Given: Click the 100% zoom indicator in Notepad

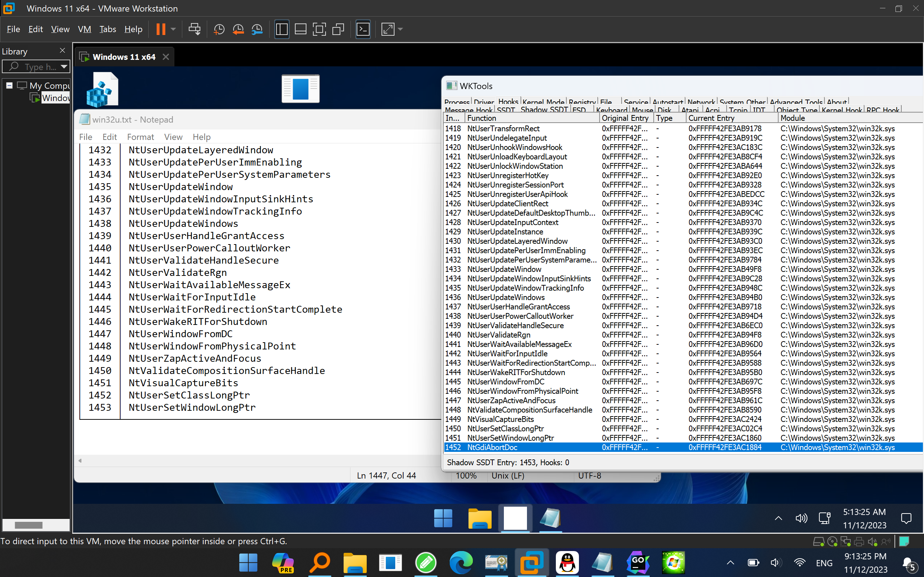Looking at the screenshot, I should (x=466, y=476).
